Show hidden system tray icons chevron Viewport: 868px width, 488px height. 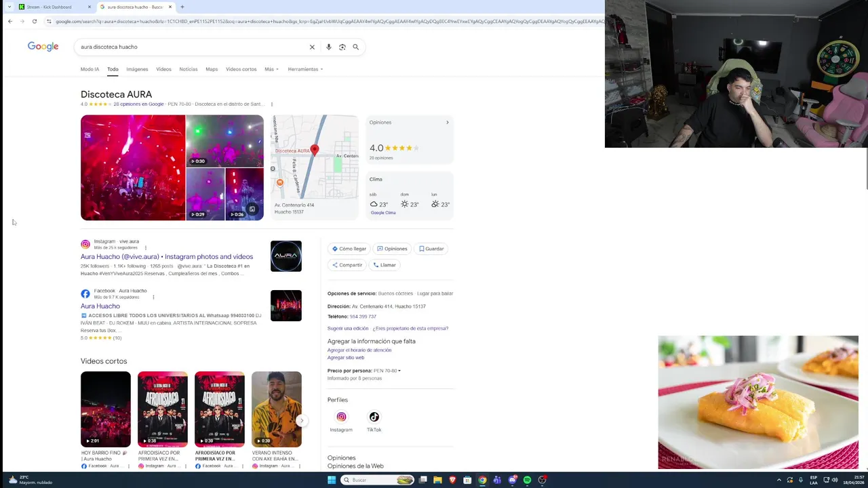point(778,480)
